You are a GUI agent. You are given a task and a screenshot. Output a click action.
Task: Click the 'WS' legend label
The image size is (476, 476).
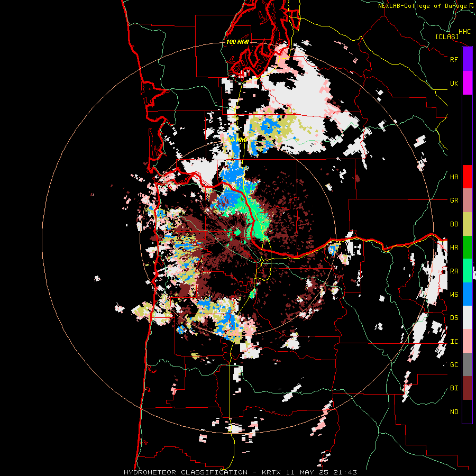454,294
